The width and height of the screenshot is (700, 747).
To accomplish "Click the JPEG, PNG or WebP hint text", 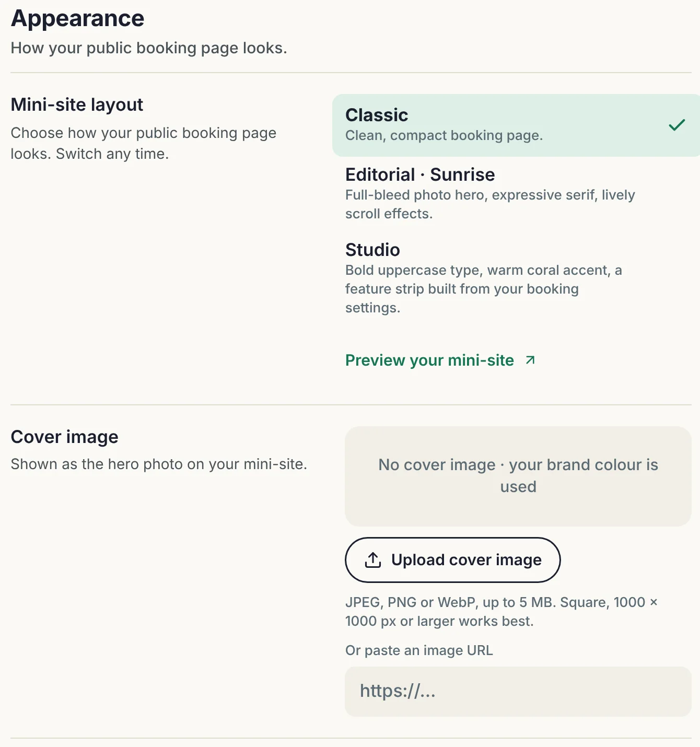I will [501, 612].
